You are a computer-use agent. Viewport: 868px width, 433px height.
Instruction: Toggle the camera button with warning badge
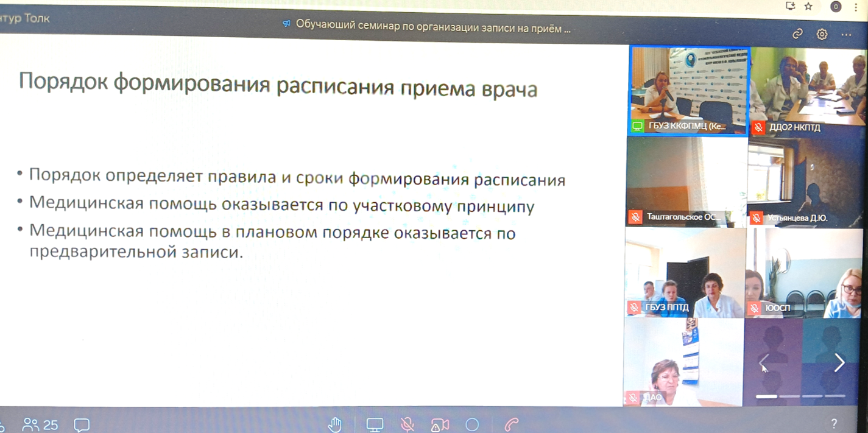click(x=440, y=425)
